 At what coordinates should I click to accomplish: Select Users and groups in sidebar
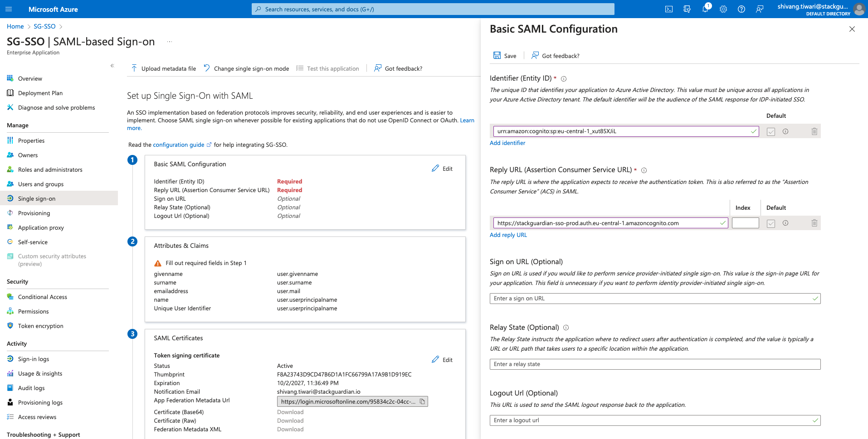click(x=41, y=184)
